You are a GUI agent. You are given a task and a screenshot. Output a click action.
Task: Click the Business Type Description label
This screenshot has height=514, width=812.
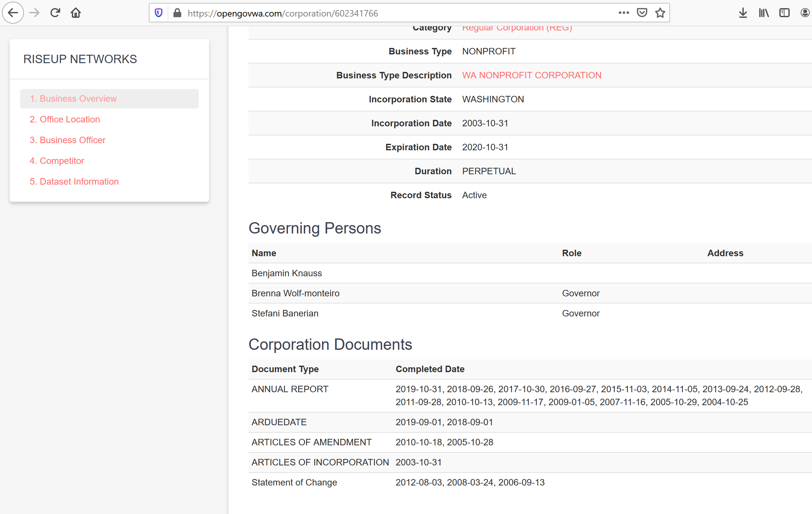(394, 75)
